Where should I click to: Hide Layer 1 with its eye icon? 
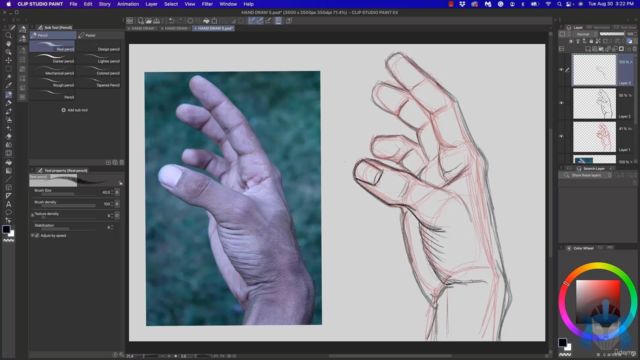[x=561, y=136]
